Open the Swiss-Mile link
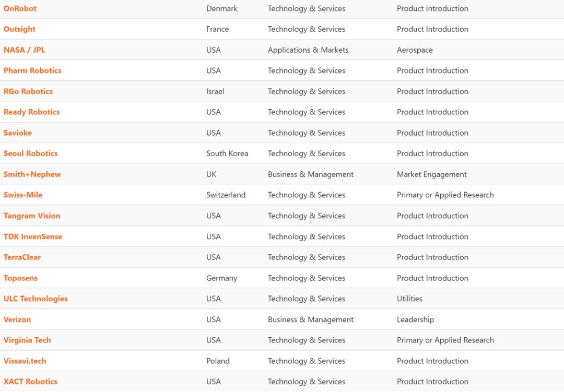The height and width of the screenshot is (392, 564). tap(23, 195)
